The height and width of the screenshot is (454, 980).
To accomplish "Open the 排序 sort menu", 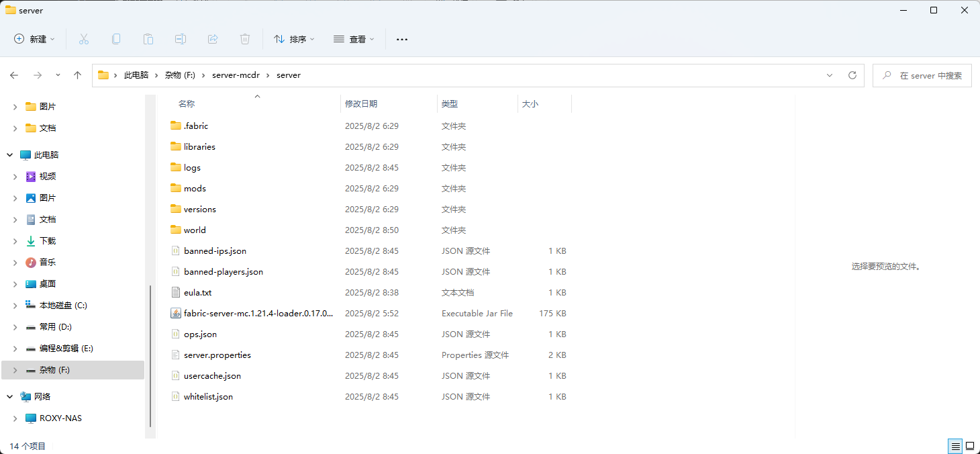I will [294, 40].
